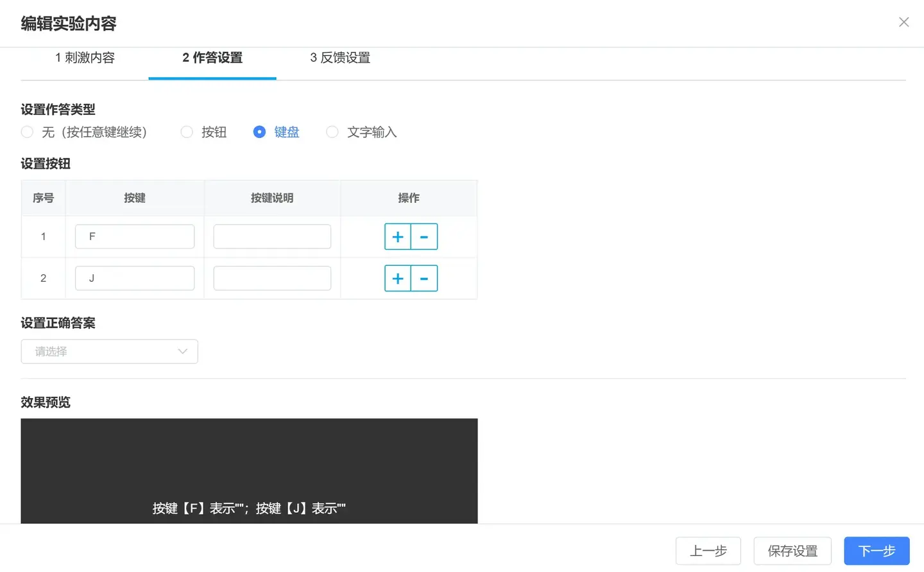Click the 按键说明 column header

point(272,198)
